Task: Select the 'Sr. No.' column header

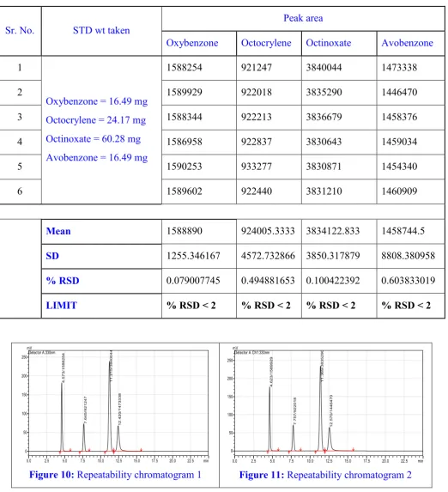Action: [20, 30]
